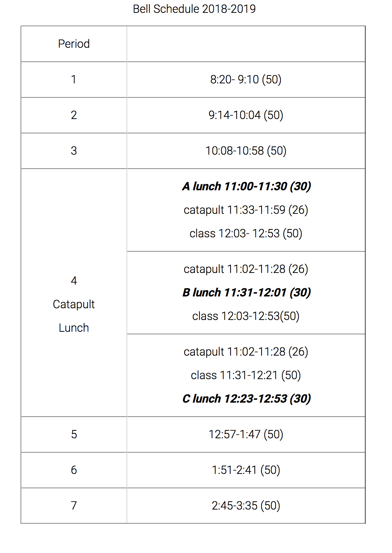Select the Period header cell

pos(74,44)
